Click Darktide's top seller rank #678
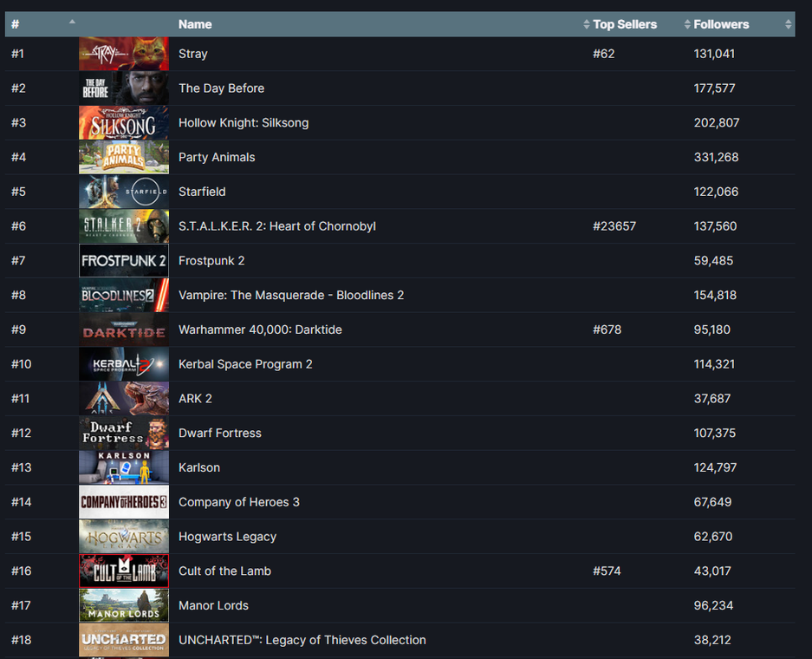 607,329
